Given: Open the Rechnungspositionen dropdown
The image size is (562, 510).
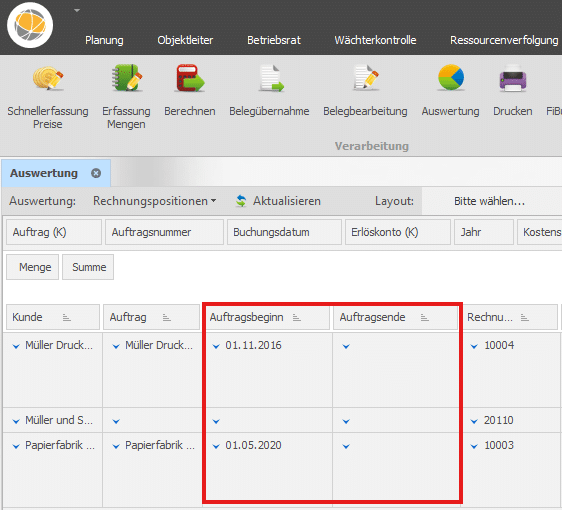Looking at the screenshot, I should 154,201.
